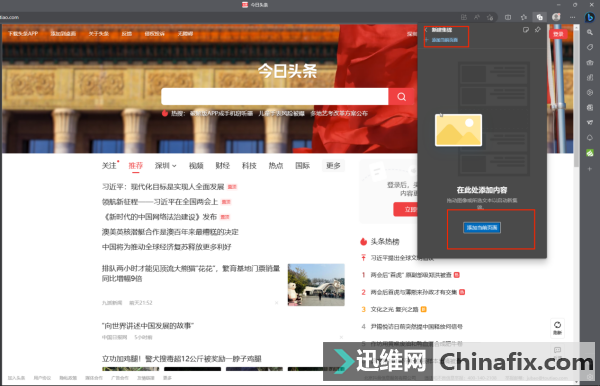Viewport: 600px width, 386px height.
Task: Open the sidebar shopping tag icon
Action: click(x=590, y=47)
